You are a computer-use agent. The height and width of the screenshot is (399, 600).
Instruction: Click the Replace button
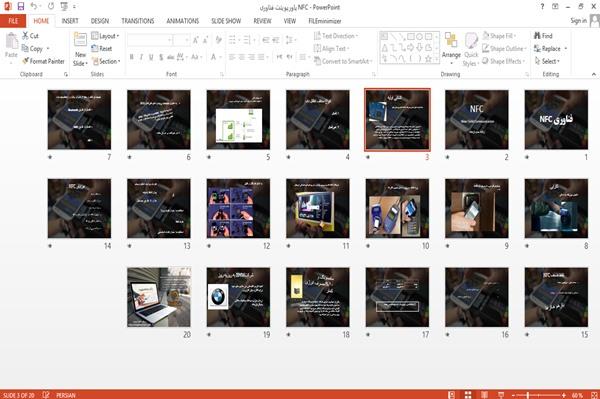coord(551,49)
